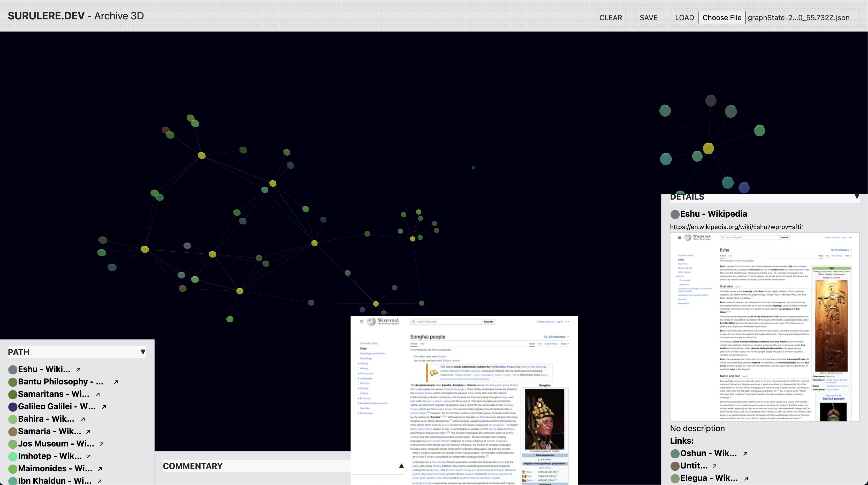Click the CLEAR menu item

[x=610, y=18]
